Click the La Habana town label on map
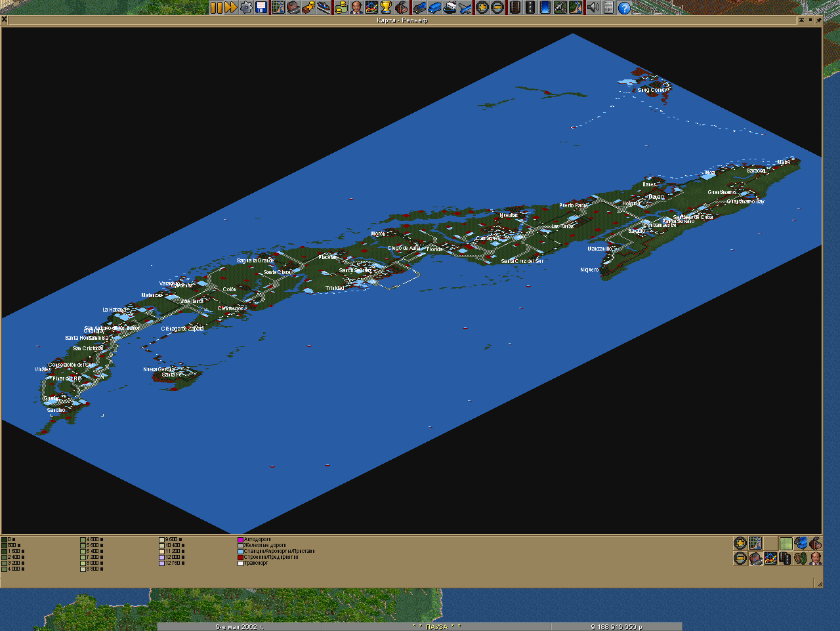The height and width of the screenshot is (631, 840). pos(114,310)
